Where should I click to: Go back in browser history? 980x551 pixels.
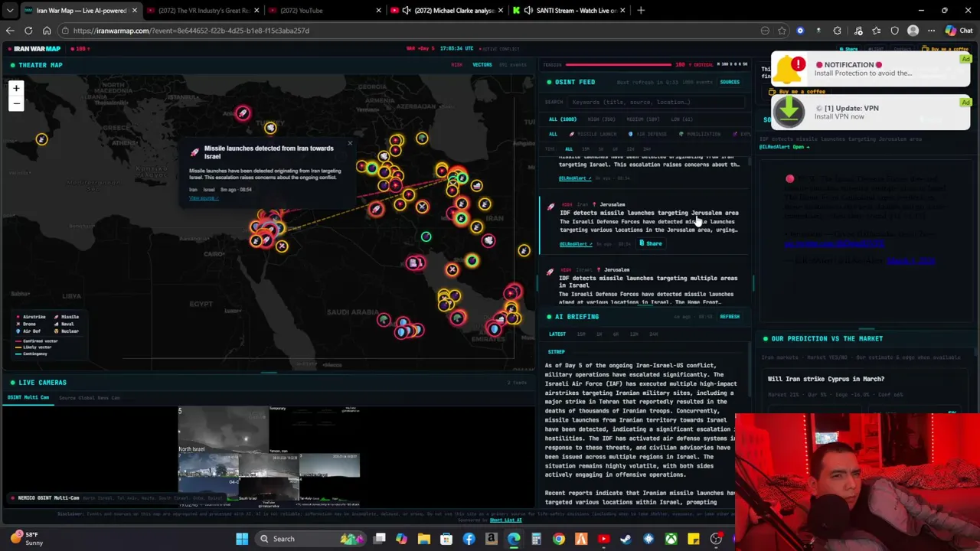[x=10, y=31]
